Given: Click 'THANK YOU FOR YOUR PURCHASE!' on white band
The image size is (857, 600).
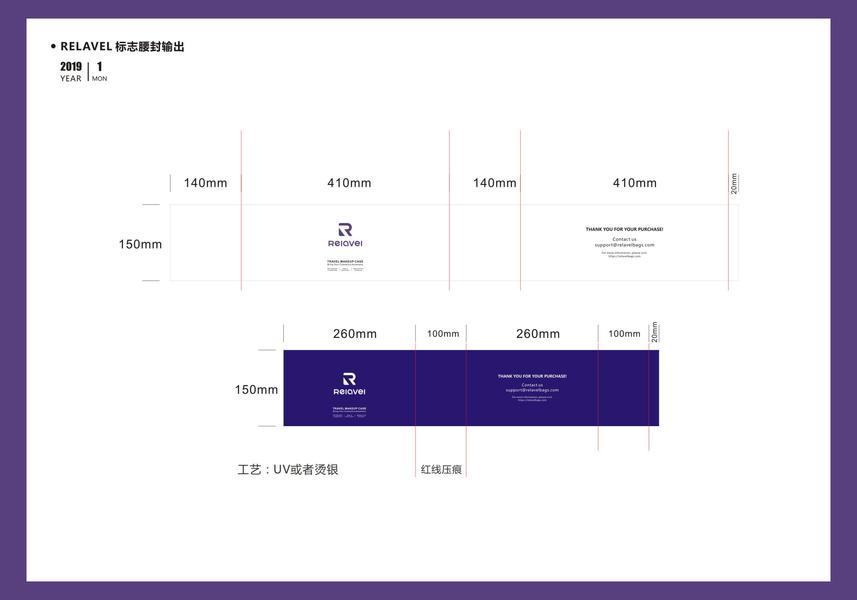Looking at the screenshot, I should [x=624, y=230].
